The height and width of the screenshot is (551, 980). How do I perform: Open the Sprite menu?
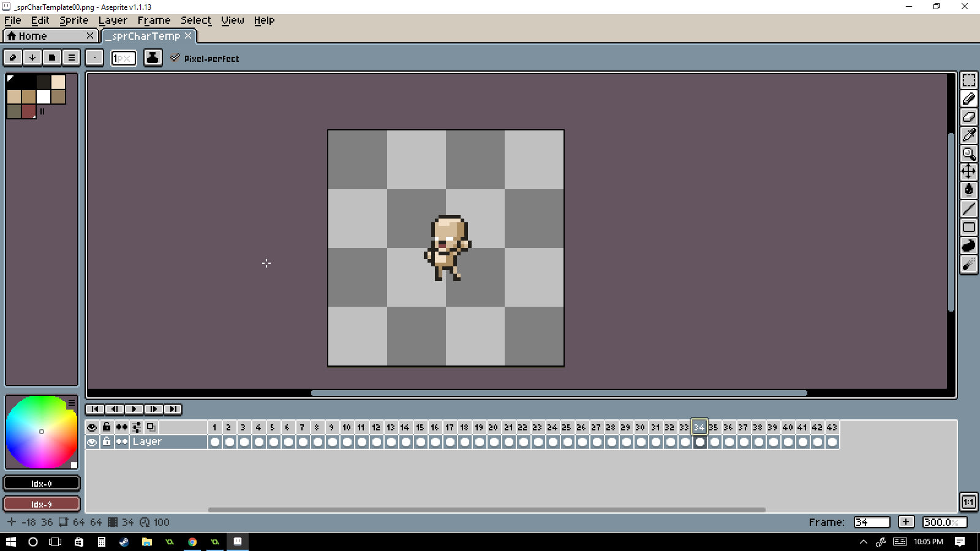pos(74,20)
